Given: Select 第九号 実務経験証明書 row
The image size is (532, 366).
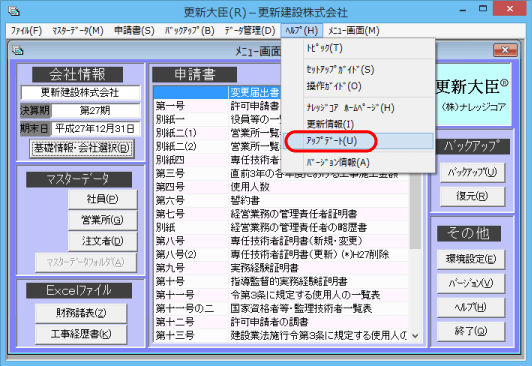Looking at the screenshot, I should [282, 268].
